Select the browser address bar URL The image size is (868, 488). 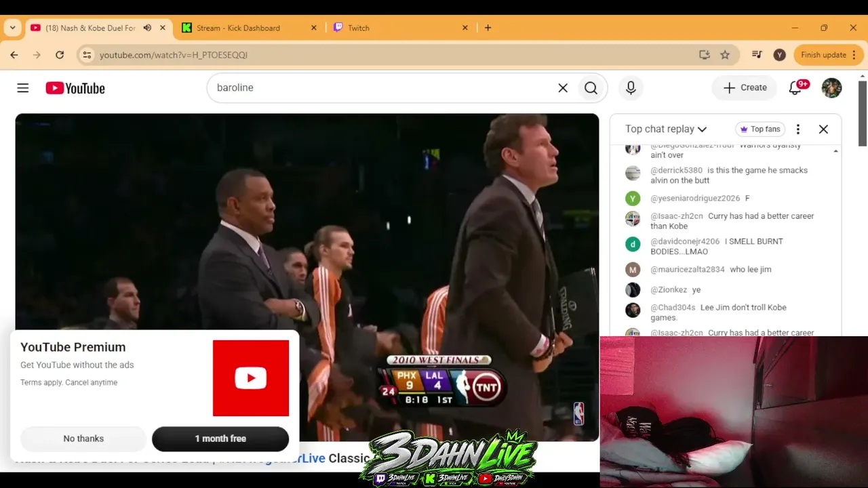tap(174, 55)
